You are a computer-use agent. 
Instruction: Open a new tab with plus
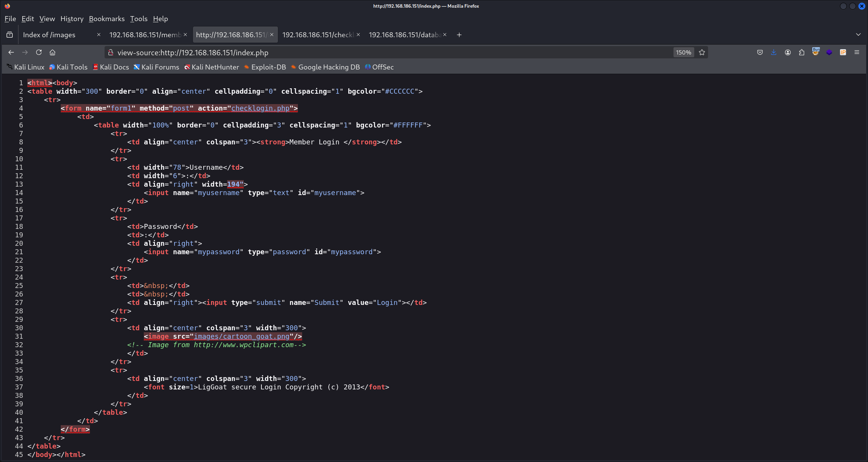[459, 35]
